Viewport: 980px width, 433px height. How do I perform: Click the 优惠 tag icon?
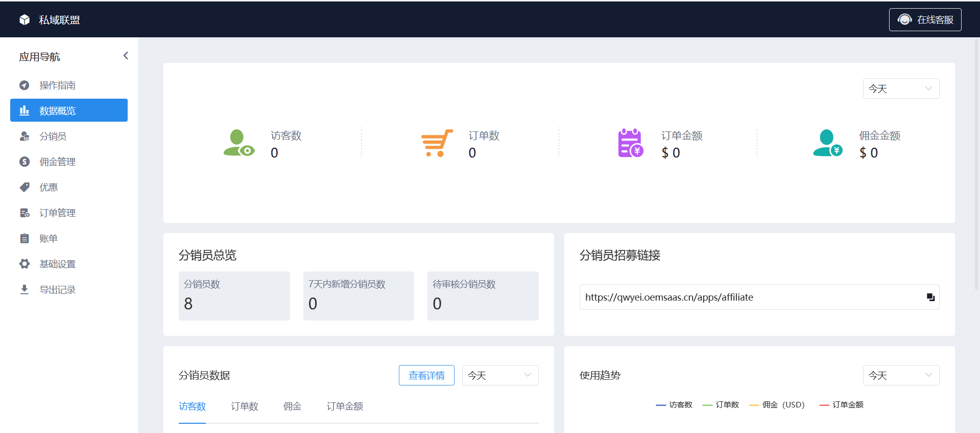(x=24, y=187)
